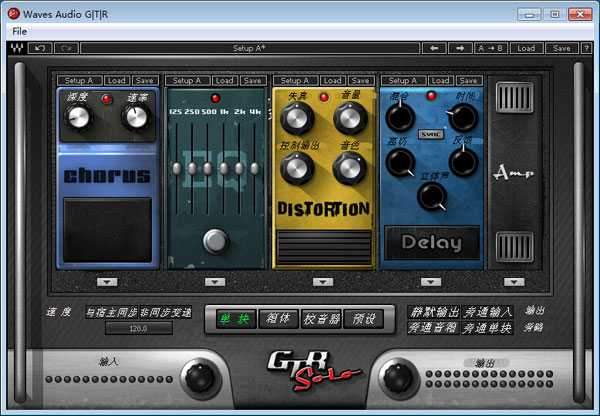Open the File menu

[19, 31]
